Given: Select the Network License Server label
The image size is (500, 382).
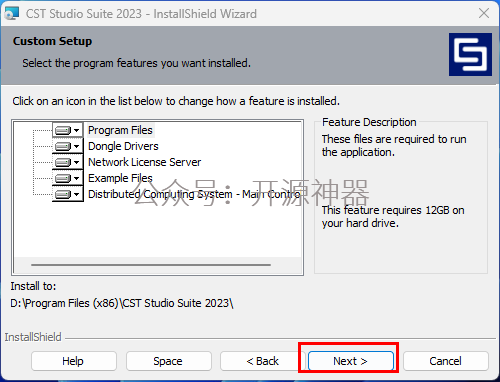Looking at the screenshot, I should click(144, 162).
